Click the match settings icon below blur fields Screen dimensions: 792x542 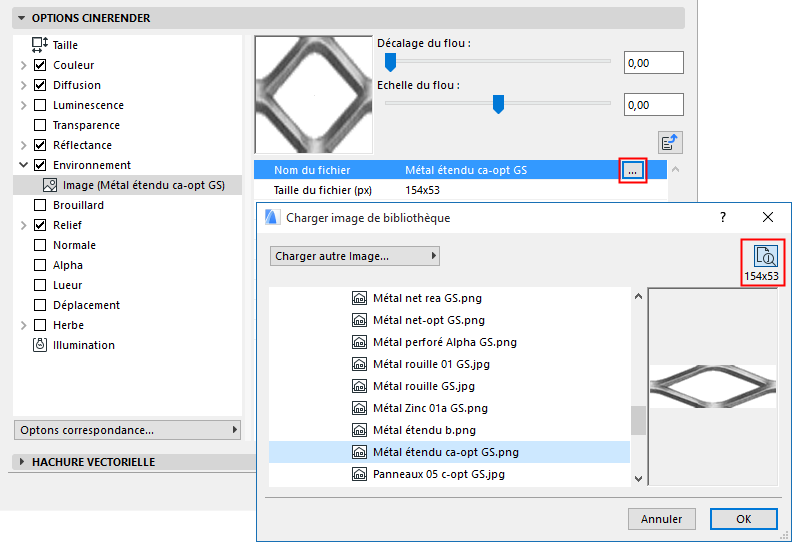pyautogui.click(x=670, y=142)
